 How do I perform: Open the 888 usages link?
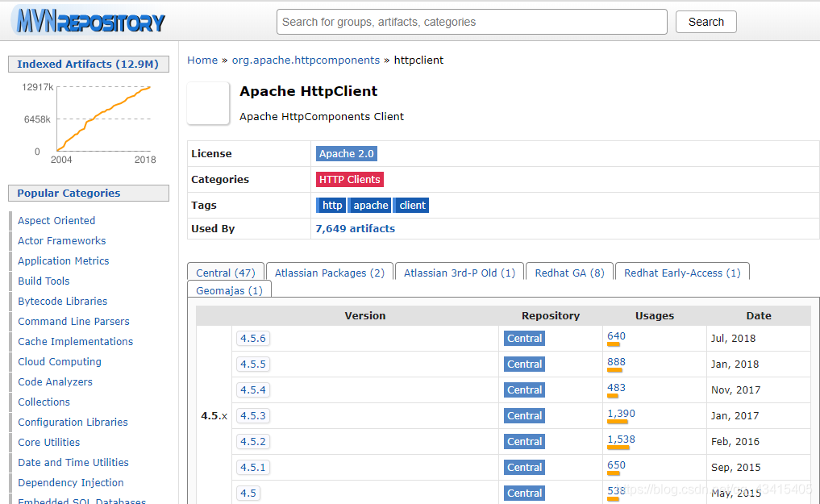click(x=617, y=362)
